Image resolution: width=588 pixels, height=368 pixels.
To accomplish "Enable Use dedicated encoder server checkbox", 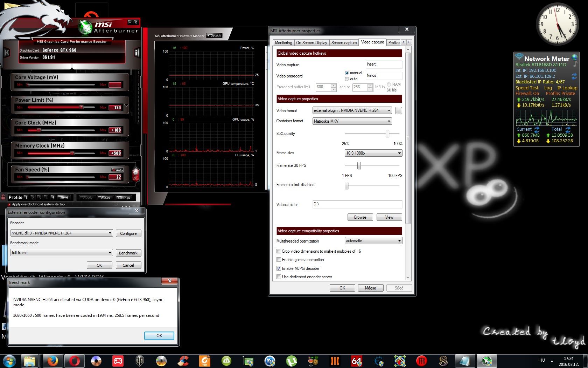I will tap(279, 277).
